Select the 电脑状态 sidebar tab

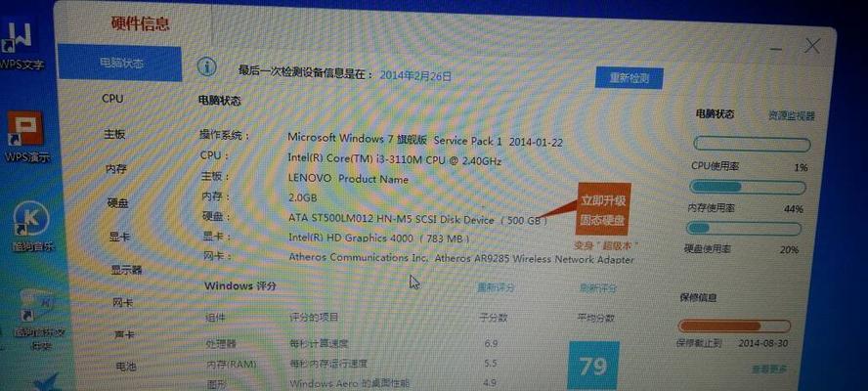click(119, 64)
